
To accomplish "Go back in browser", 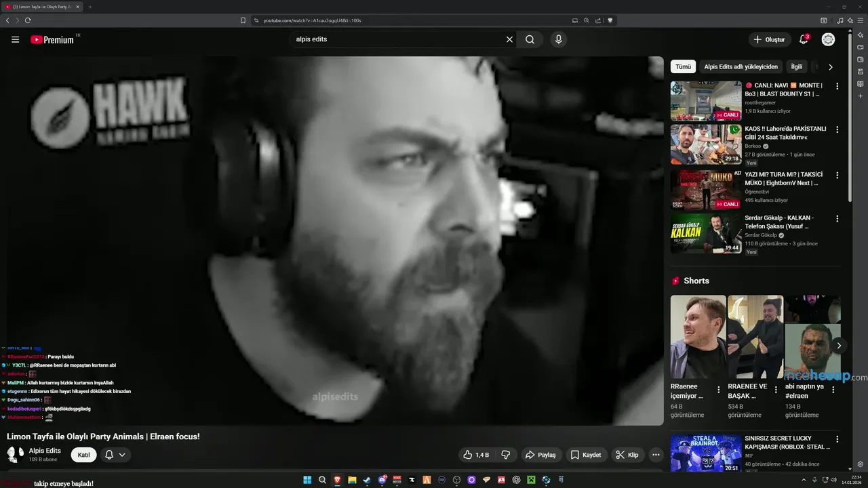I will click(7, 20).
